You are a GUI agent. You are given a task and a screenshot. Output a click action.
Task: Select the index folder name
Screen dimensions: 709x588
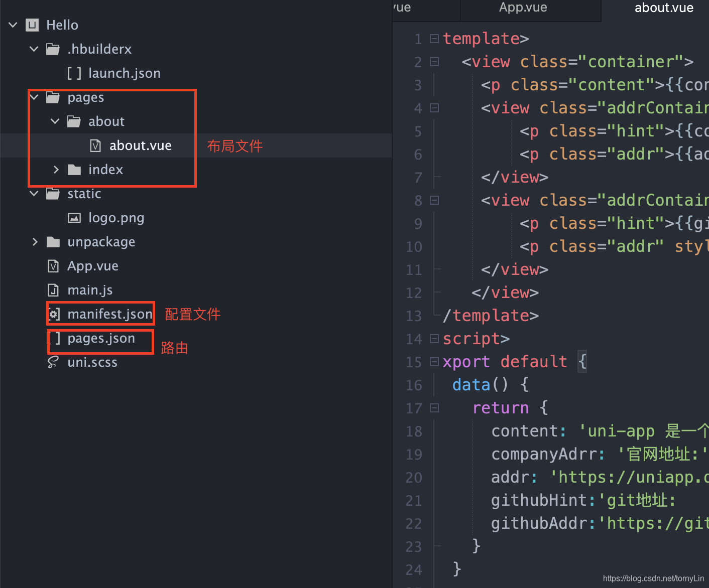point(105,170)
